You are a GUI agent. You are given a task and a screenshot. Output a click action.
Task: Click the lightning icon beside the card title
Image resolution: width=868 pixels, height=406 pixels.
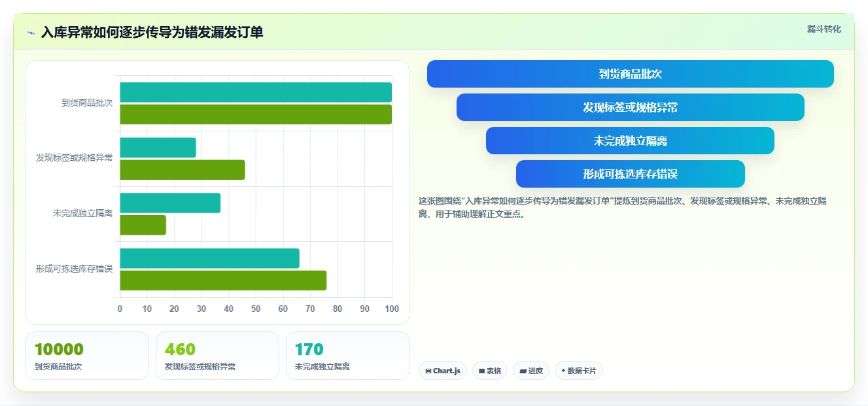[x=31, y=33]
